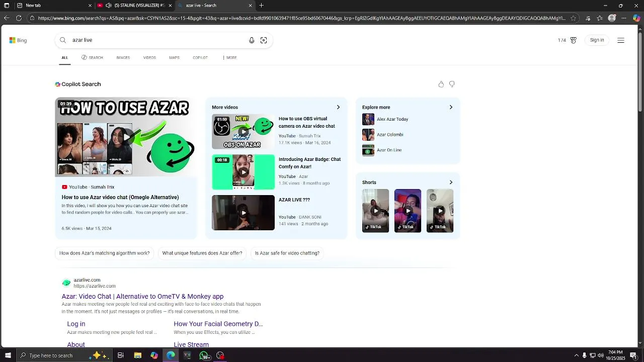Play the HOW TO USE AZAR main video
644x362 pixels.
point(126,137)
